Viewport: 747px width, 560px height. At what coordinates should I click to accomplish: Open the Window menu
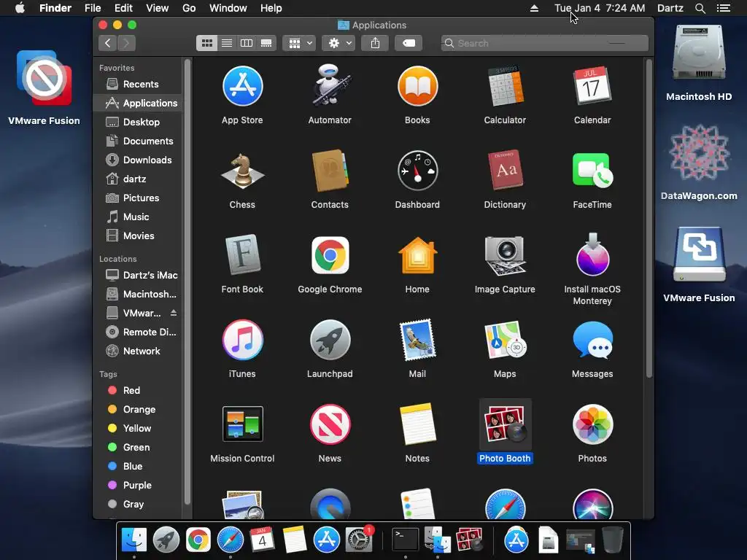point(228,8)
